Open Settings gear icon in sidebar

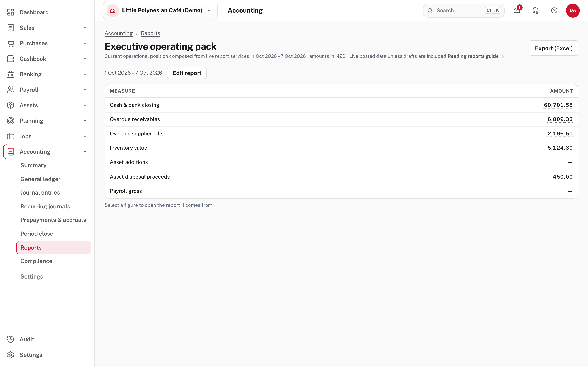pos(11,355)
